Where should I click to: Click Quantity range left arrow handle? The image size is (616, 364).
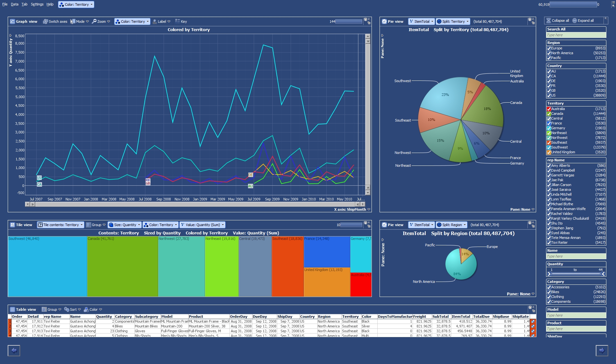tap(549, 274)
